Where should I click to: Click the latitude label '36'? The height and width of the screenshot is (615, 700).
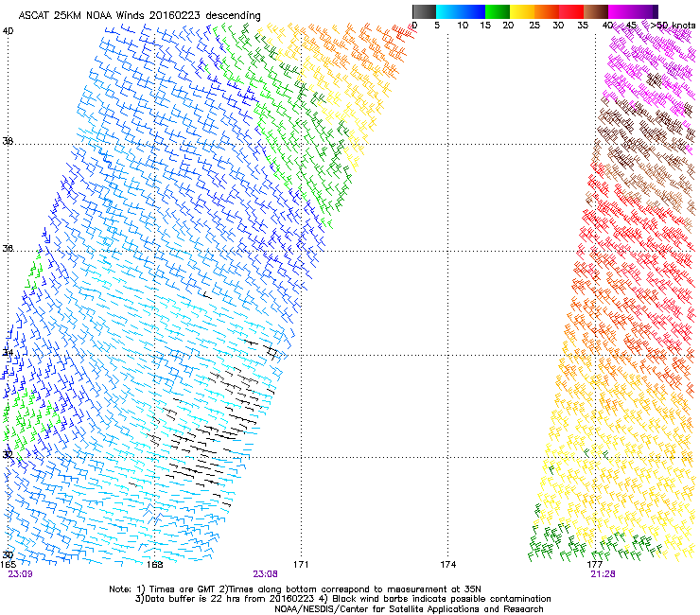coord(8,248)
